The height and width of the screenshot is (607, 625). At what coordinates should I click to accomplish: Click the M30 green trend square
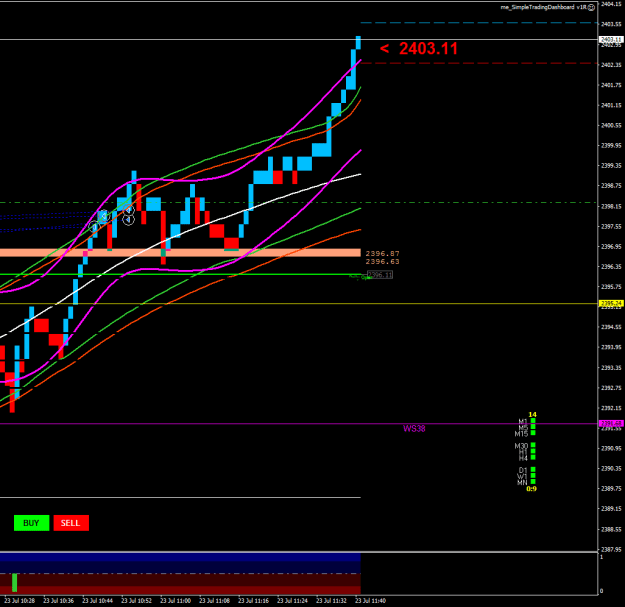point(533,445)
